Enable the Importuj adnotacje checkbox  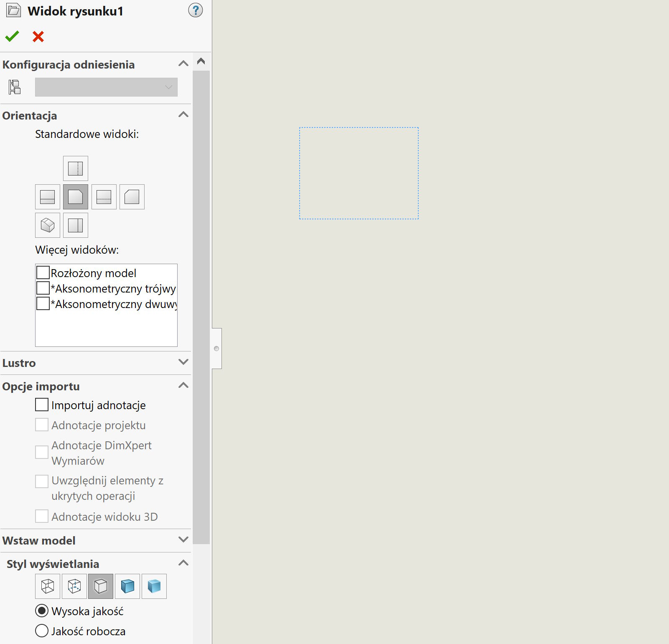click(42, 405)
